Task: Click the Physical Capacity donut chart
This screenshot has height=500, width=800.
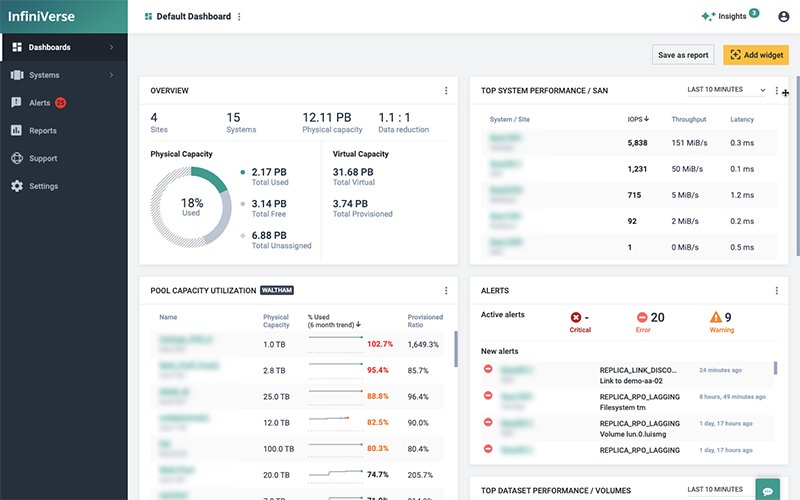Action: click(191, 207)
